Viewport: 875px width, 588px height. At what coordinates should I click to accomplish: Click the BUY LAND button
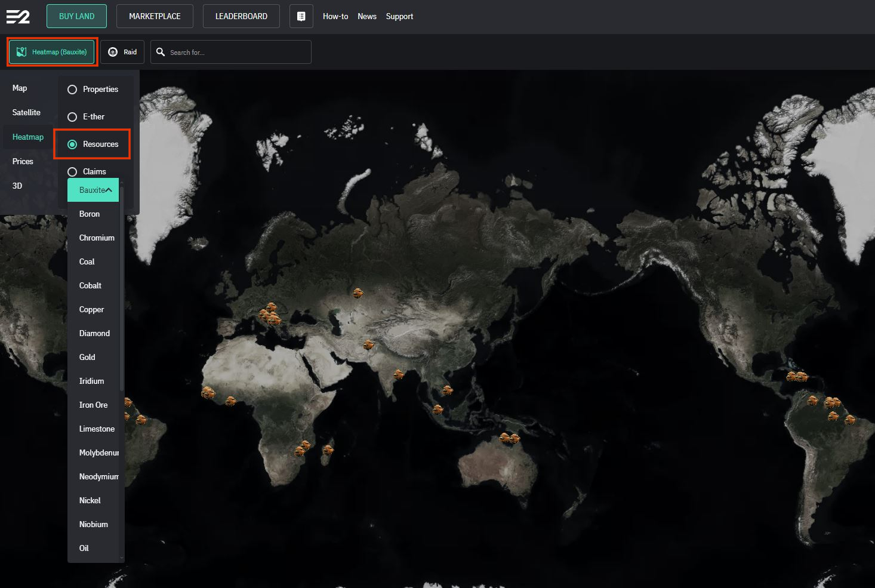77,16
